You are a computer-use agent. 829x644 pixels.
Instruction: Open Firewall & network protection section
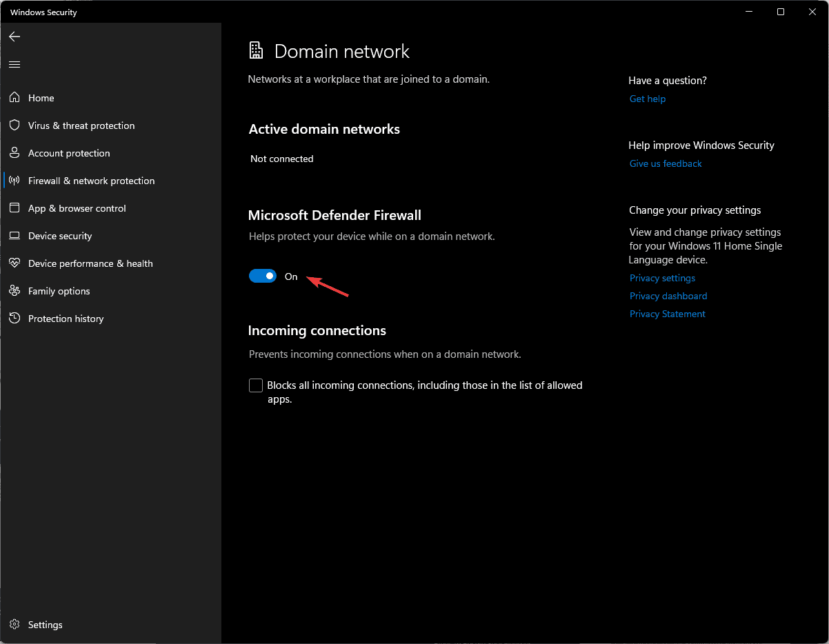[110, 181]
